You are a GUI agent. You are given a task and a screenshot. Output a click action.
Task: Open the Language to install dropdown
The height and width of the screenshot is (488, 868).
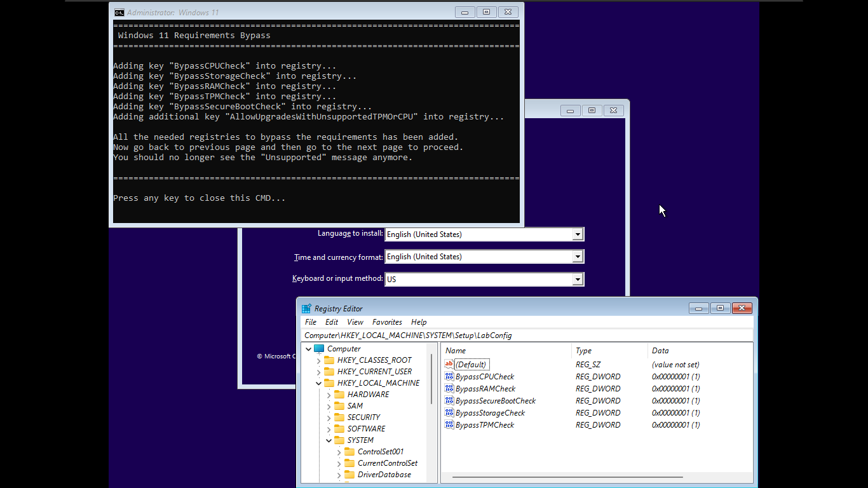pos(578,234)
